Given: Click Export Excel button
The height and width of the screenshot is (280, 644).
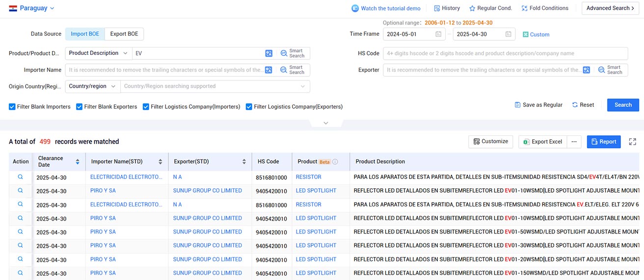Looking at the screenshot, I should pyautogui.click(x=542, y=142).
